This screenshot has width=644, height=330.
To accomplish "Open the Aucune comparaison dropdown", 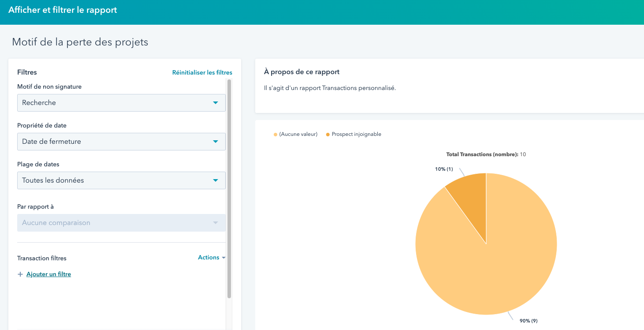I will (x=121, y=223).
